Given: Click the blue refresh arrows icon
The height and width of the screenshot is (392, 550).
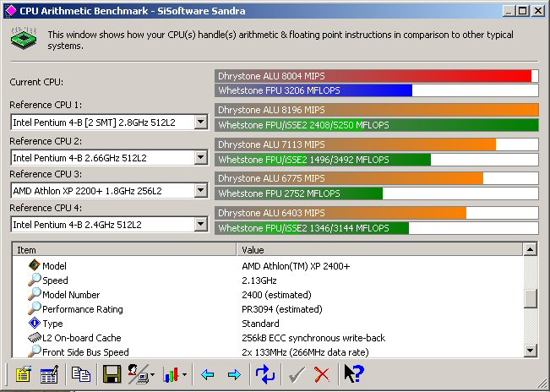Looking at the screenshot, I should click(x=265, y=374).
